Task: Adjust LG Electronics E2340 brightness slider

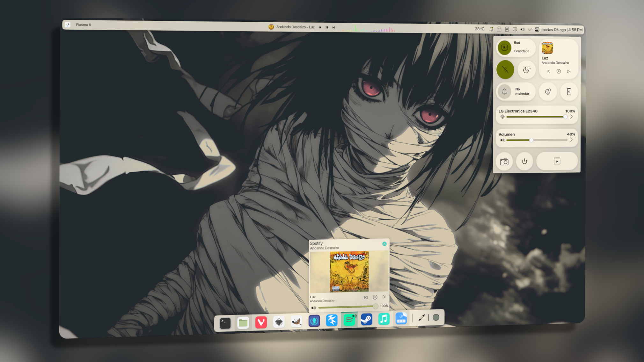Action: pyautogui.click(x=537, y=117)
